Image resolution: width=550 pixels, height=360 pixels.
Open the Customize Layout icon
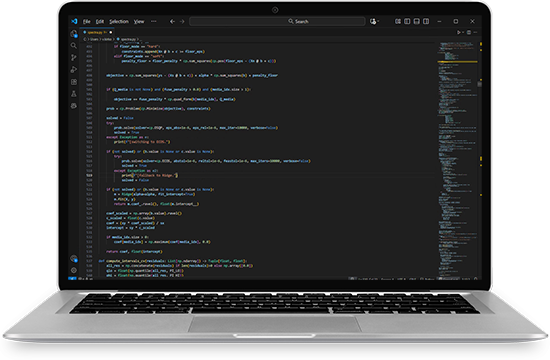(x=398, y=21)
